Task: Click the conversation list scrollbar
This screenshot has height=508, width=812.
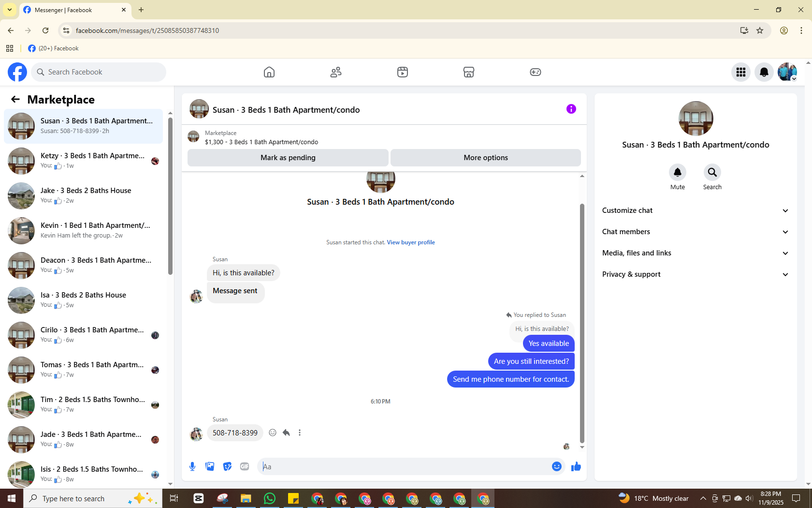Action: 170,196
